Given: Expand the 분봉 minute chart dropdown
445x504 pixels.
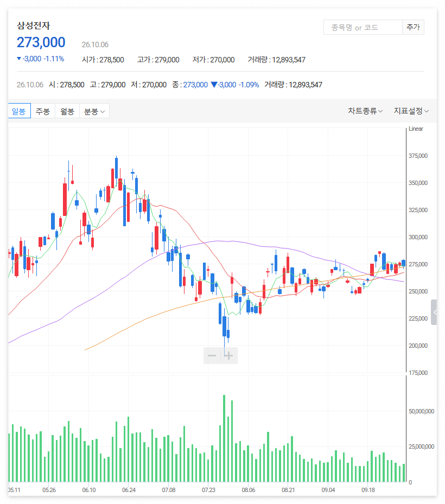Looking at the screenshot, I should [94, 111].
